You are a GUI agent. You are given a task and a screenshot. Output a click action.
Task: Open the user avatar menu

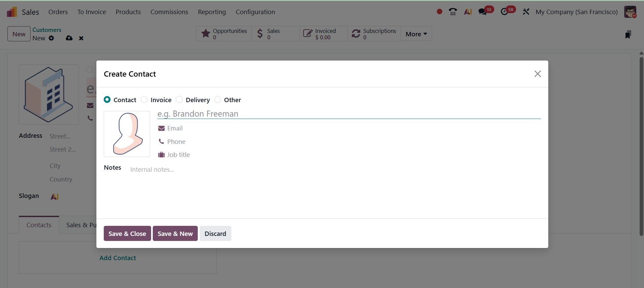630,12
